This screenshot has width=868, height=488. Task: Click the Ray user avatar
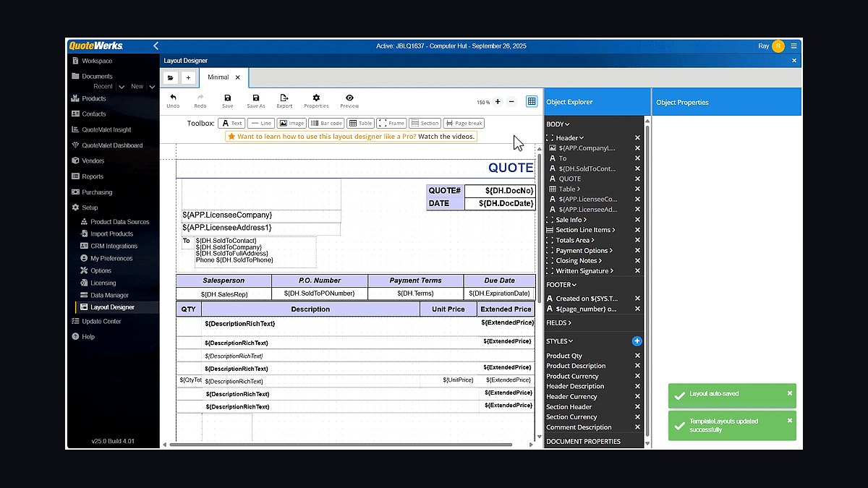tap(778, 46)
